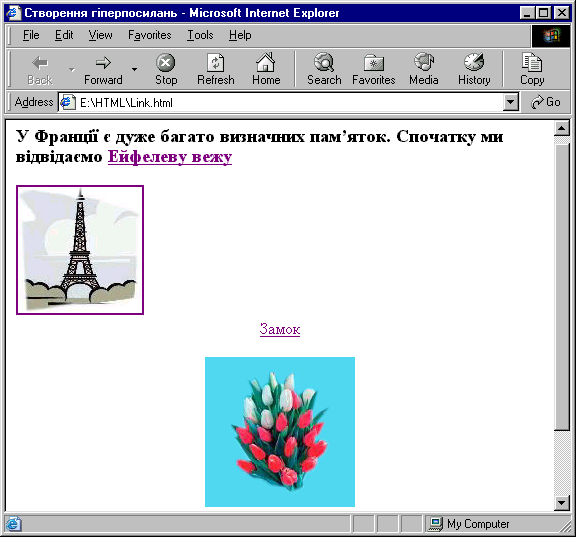Click the Internet Explorer icon in title bar
Image resolution: width=576 pixels, height=537 pixels.
pyautogui.click(x=13, y=13)
